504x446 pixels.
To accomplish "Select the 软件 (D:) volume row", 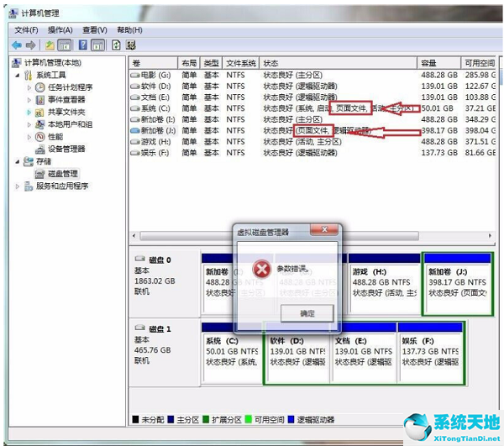I will click(312, 87).
